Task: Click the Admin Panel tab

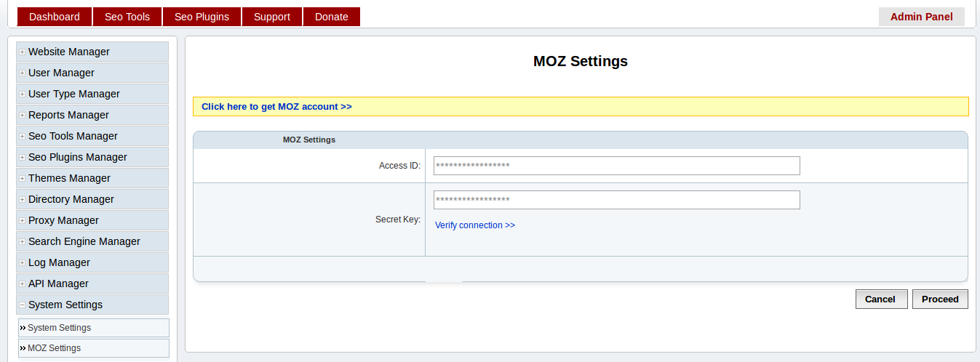Action: [922, 17]
